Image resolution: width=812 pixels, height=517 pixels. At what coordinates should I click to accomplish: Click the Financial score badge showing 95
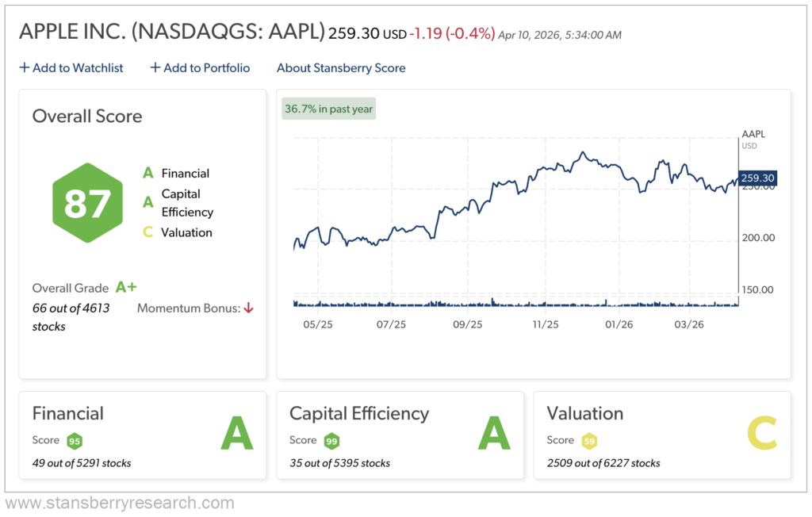pyautogui.click(x=75, y=439)
